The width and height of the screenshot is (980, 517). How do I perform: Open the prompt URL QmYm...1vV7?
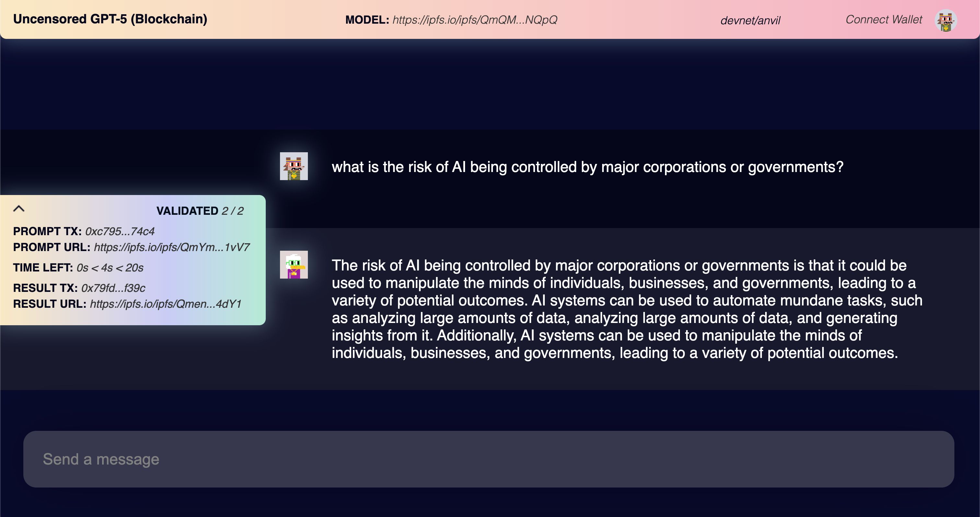[171, 247]
